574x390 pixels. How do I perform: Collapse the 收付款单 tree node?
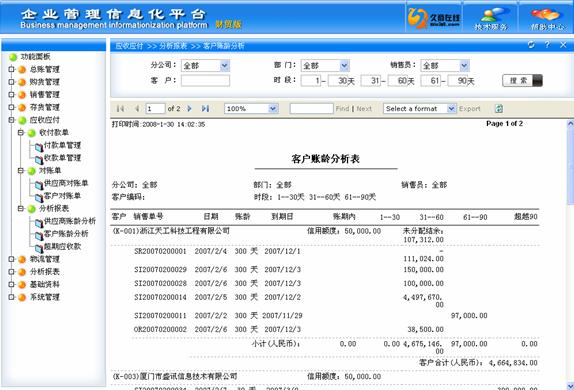(x=21, y=133)
